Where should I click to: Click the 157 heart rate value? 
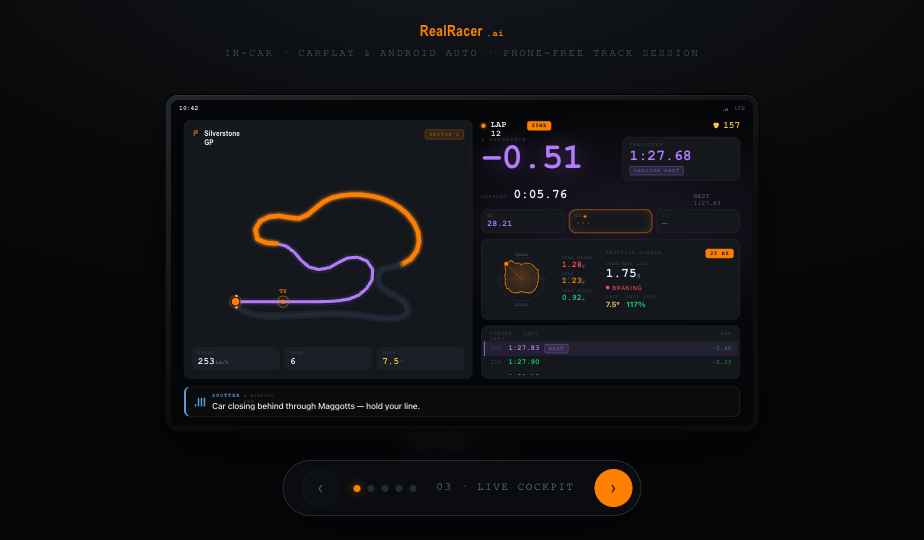coord(731,125)
